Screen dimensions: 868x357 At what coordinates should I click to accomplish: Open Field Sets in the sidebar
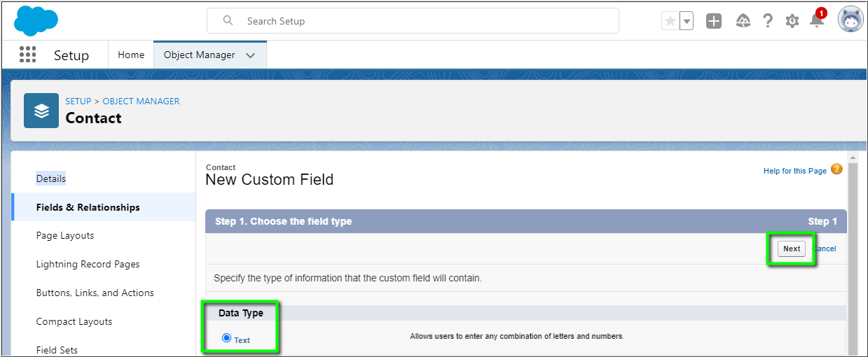tap(57, 350)
